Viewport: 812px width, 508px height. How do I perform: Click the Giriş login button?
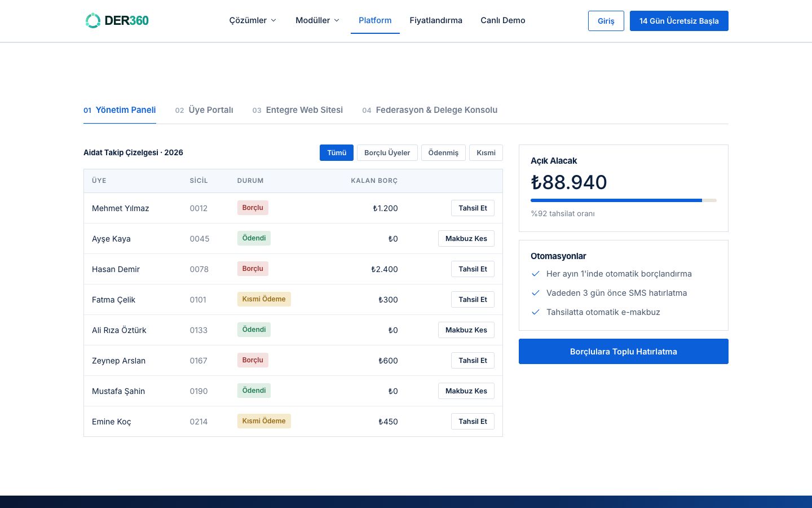click(606, 21)
